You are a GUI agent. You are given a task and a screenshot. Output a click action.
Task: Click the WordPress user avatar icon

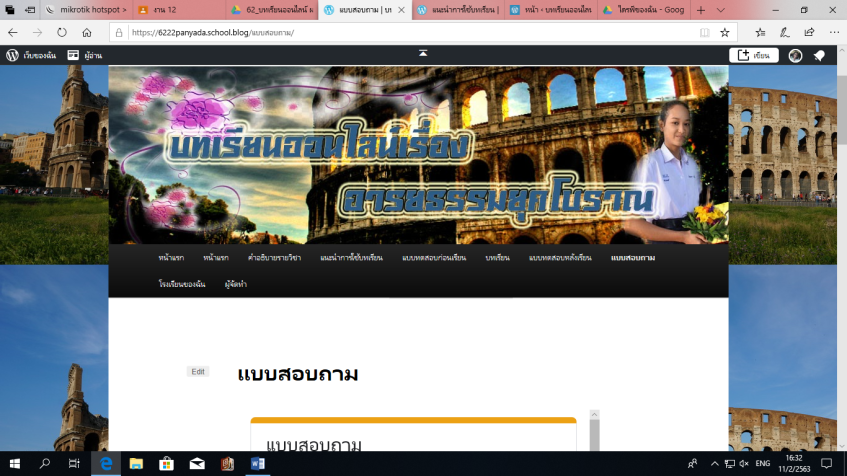[795, 56]
